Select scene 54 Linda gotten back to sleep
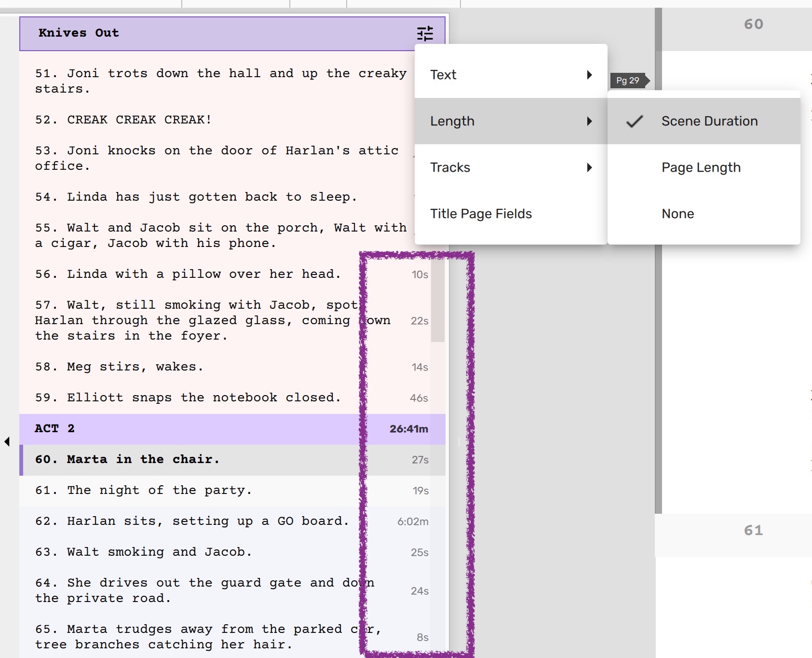812x658 pixels. (x=196, y=197)
